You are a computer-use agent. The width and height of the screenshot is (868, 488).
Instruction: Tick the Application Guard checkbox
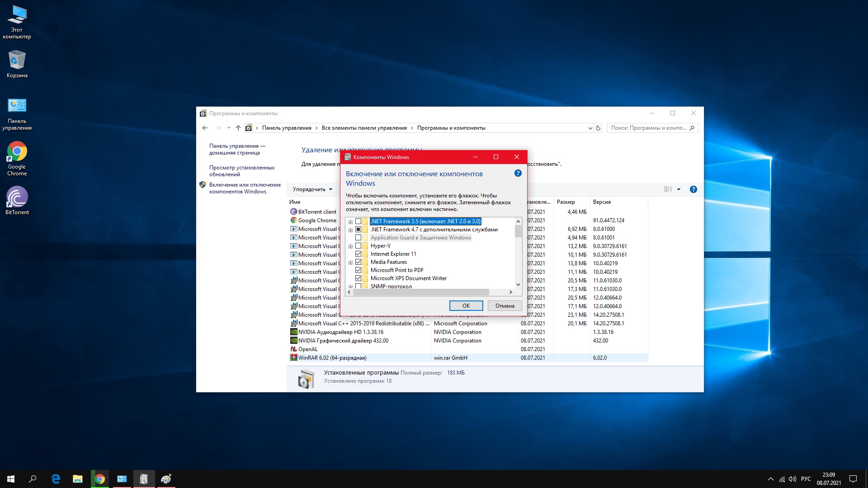[359, 238]
